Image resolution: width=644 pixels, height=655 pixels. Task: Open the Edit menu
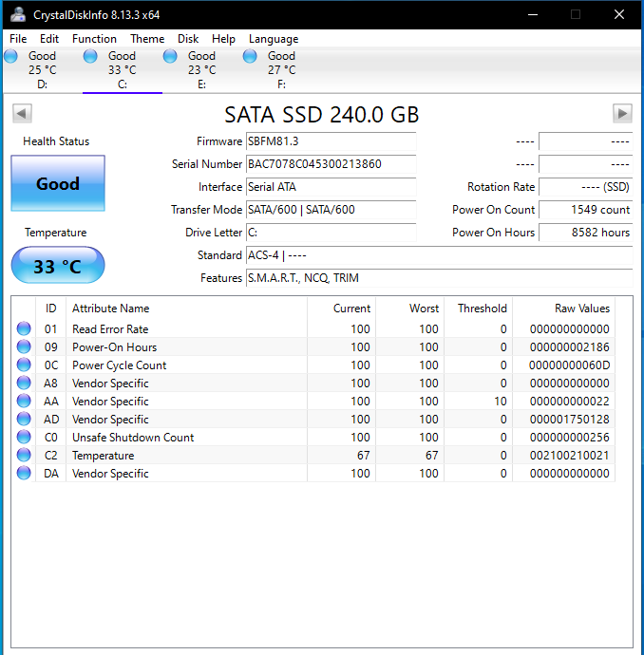click(x=49, y=39)
